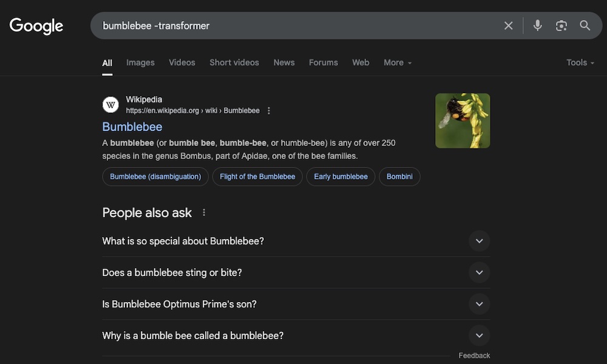Click the Wikipedia site name text
The image size is (607, 364).
[144, 100]
